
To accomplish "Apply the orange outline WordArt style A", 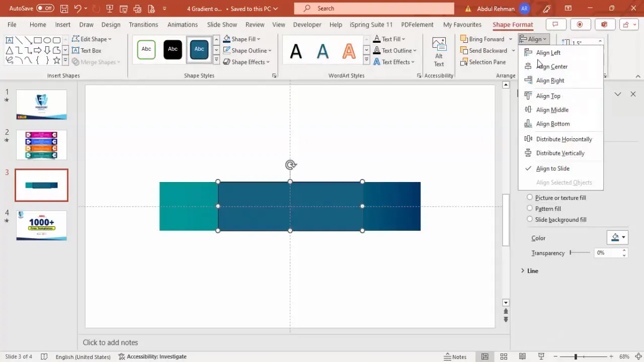I will coord(349,51).
